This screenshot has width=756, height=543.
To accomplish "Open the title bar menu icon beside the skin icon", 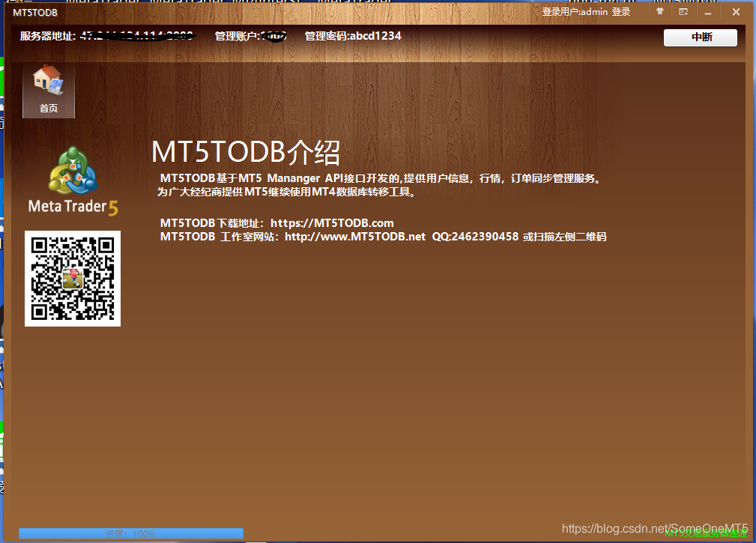I will (683, 11).
